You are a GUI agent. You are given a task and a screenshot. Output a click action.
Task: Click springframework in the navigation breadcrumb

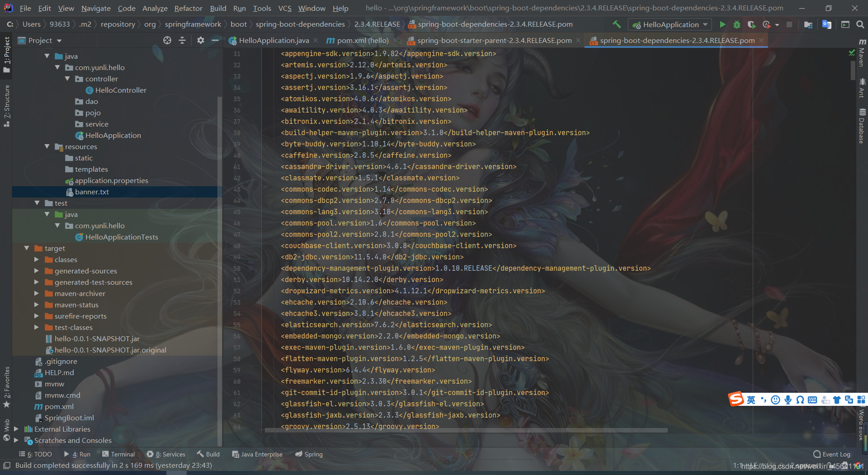[x=193, y=24]
